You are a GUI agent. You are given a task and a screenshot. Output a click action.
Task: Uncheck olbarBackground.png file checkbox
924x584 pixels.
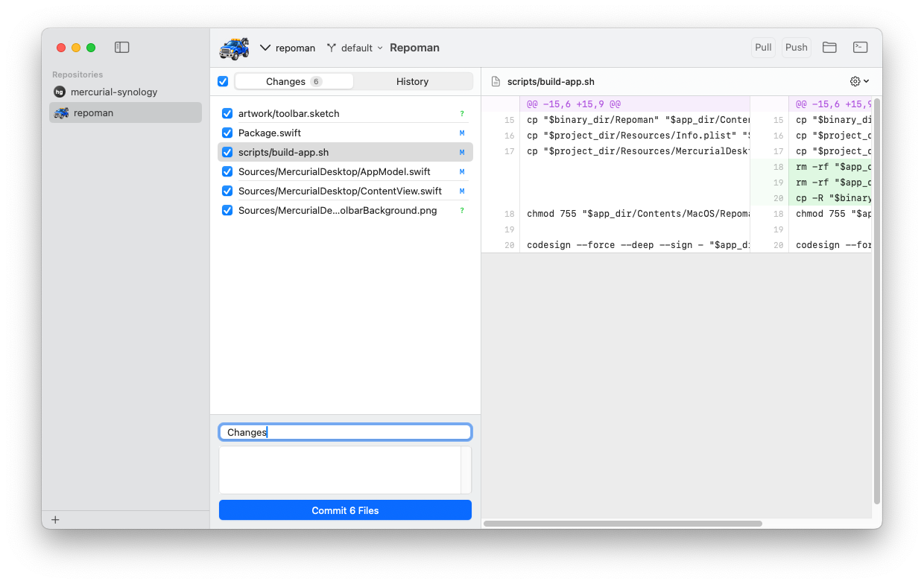click(227, 211)
